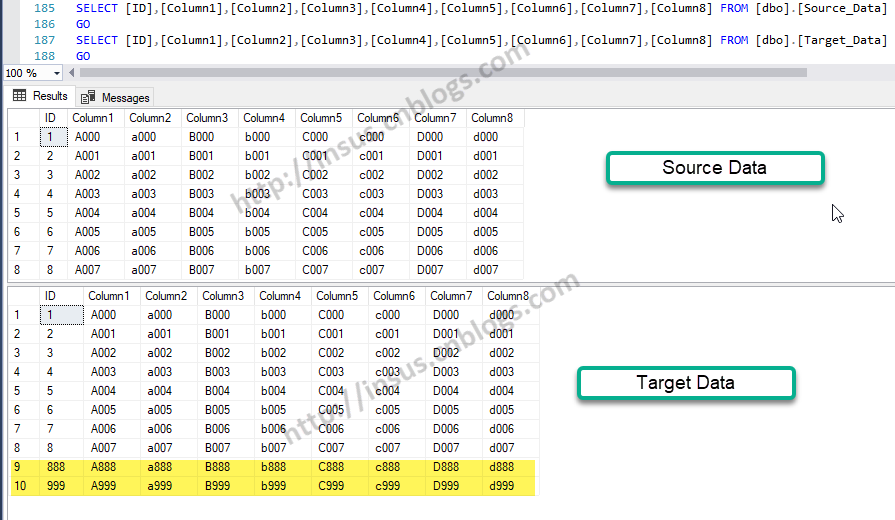Switch to the Results tab
The image size is (895, 520).
point(49,96)
